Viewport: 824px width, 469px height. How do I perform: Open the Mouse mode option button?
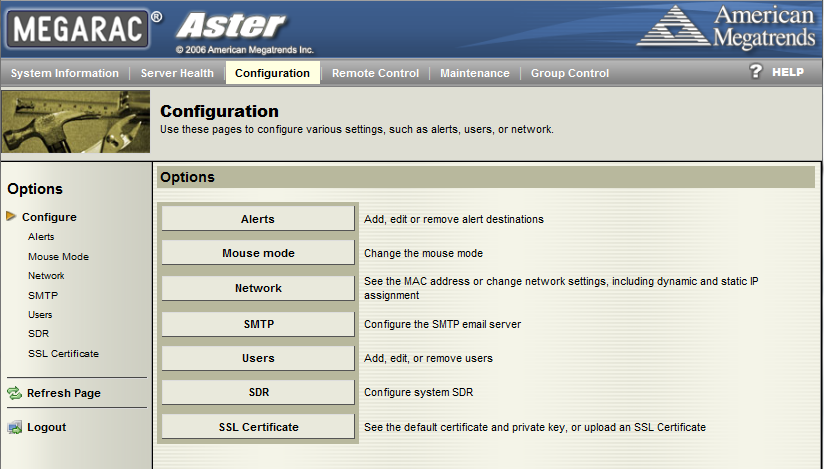(x=258, y=253)
